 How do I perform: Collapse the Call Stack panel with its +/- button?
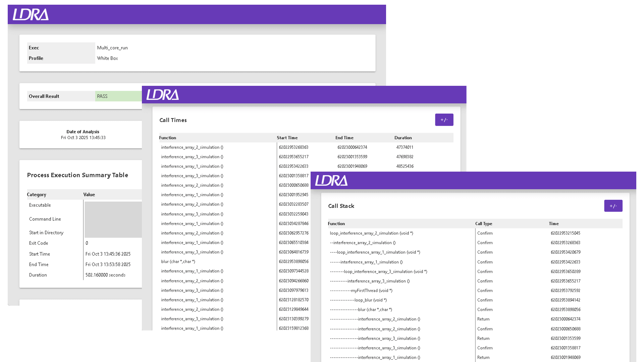pos(613,206)
